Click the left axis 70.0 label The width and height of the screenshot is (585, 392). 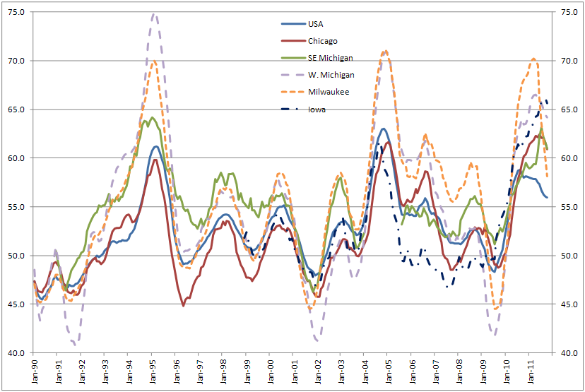pyautogui.click(x=16, y=61)
